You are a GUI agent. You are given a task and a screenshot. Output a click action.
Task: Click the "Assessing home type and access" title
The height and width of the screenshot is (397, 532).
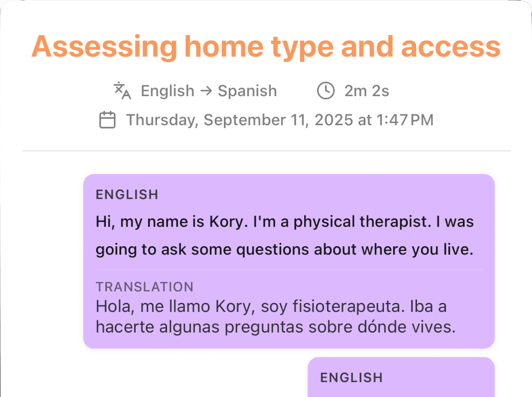coord(266,46)
